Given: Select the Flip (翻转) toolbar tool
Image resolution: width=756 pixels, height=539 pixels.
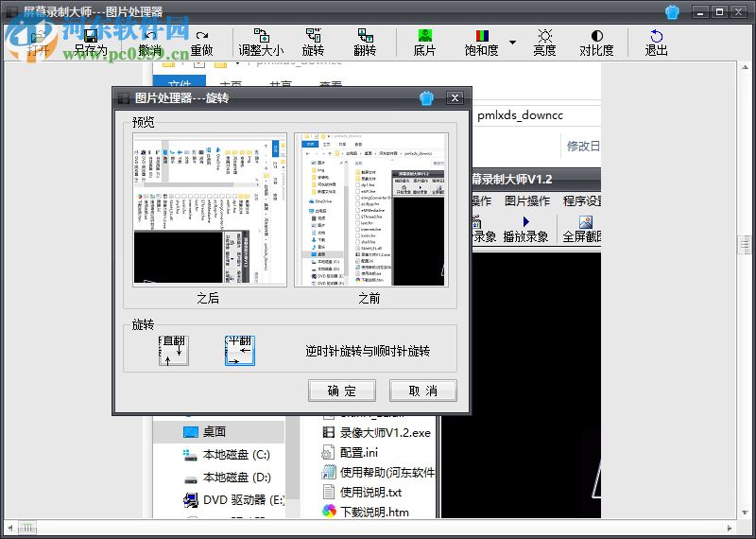Looking at the screenshot, I should 365,43.
